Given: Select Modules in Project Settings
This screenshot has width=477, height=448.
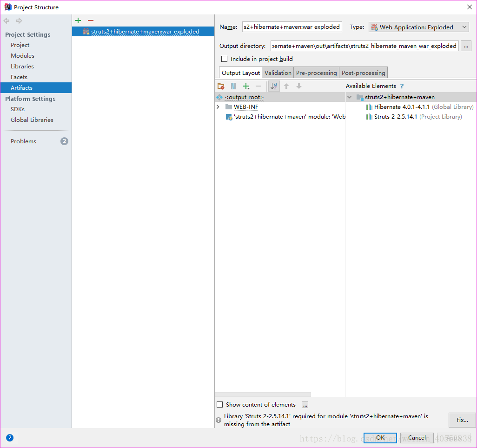Looking at the screenshot, I should click(x=22, y=56).
